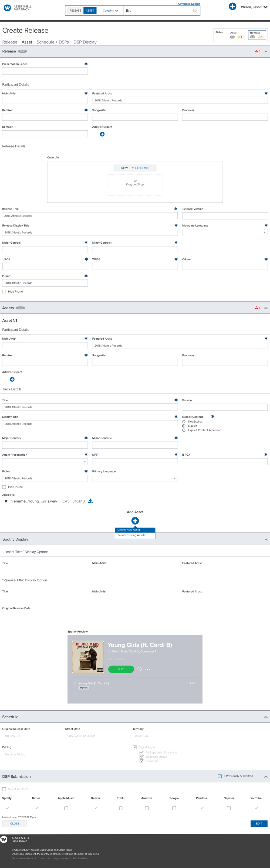Open the three-dots menu in Spotify Preview
The height and width of the screenshot is (868, 270).
pyautogui.click(x=147, y=669)
